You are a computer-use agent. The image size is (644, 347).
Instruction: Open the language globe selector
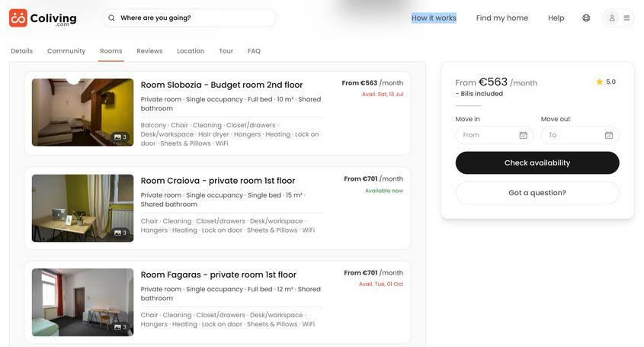pyautogui.click(x=586, y=18)
